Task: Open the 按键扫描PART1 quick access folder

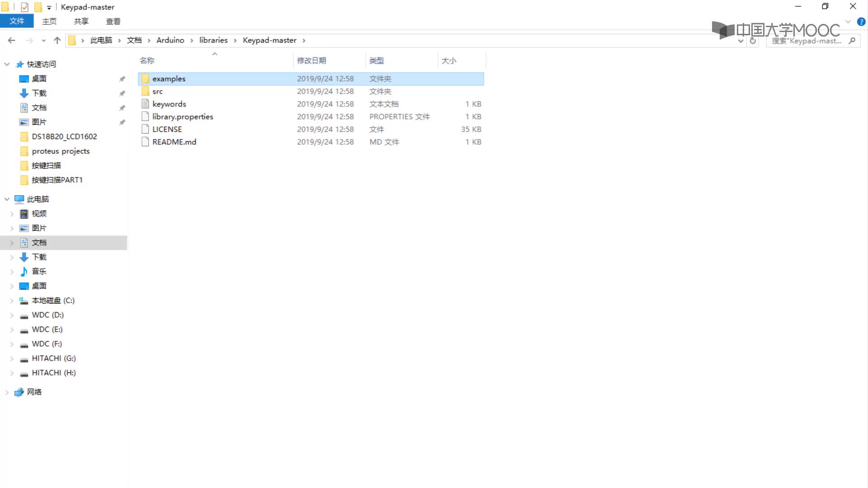Action: tap(57, 180)
